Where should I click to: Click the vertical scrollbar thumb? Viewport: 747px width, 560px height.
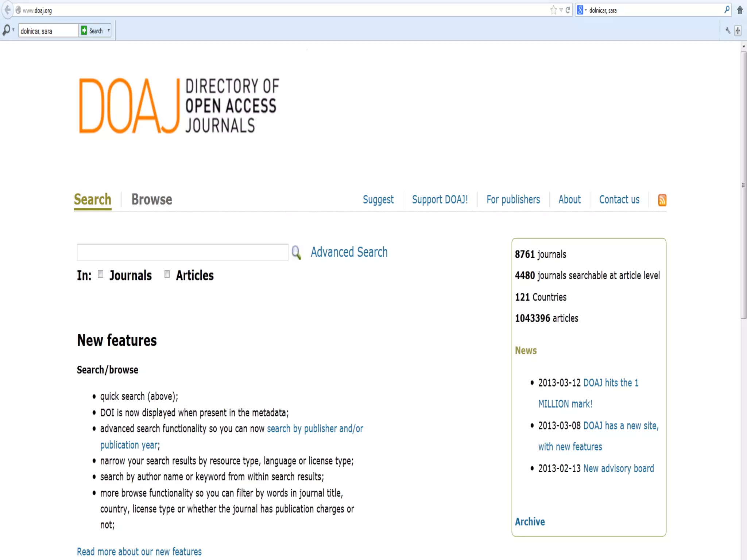pos(743,185)
